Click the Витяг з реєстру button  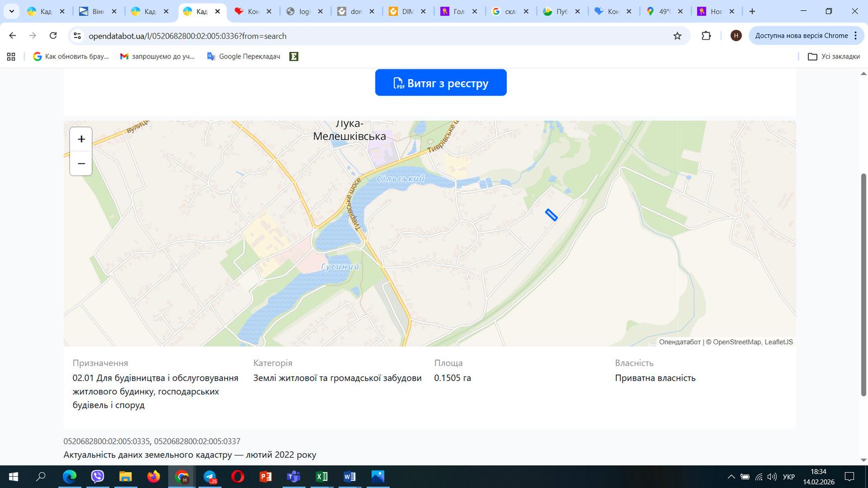(441, 82)
